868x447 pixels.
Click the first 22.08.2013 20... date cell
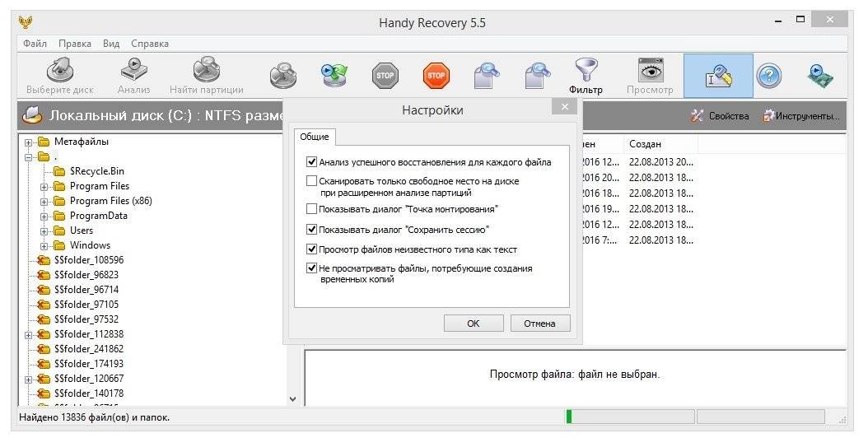[661, 162]
